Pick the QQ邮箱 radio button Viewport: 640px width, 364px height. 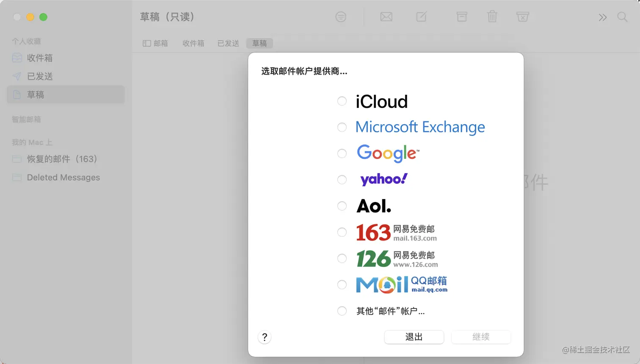pyautogui.click(x=342, y=285)
